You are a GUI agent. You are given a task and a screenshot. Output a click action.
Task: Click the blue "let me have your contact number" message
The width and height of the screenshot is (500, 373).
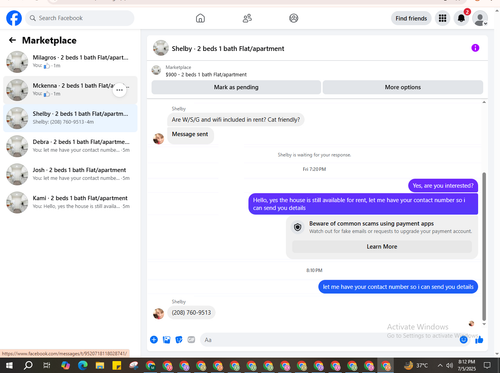[x=398, y=287]
